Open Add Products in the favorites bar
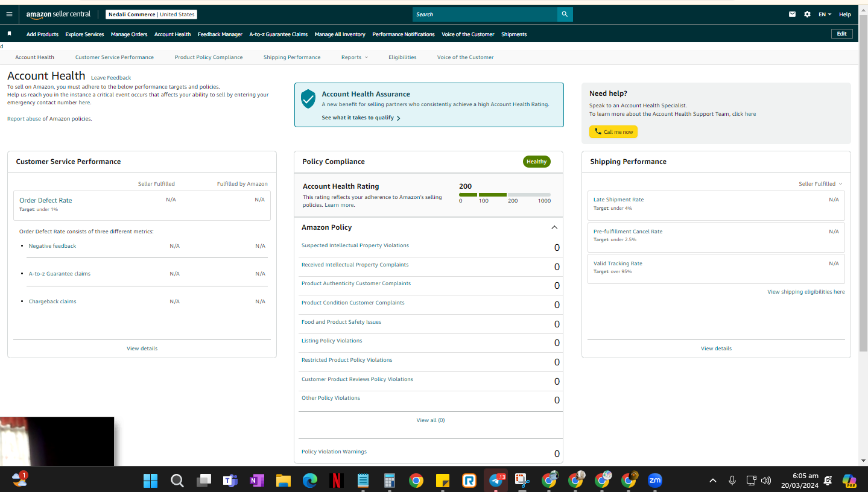Screen dimensions: 868x492 click(42, 34)
